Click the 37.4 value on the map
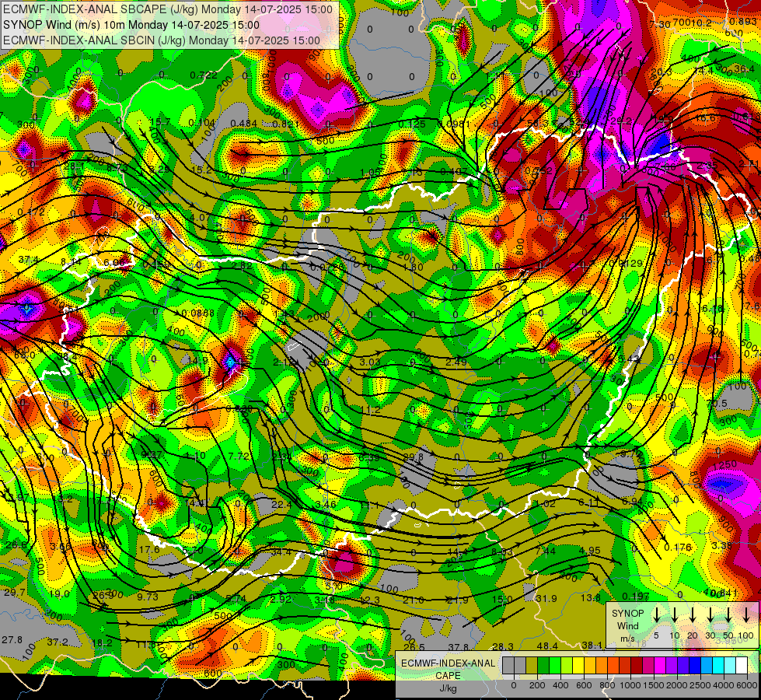The width and height of the screenshot is (761, 700). click(28, 260)
